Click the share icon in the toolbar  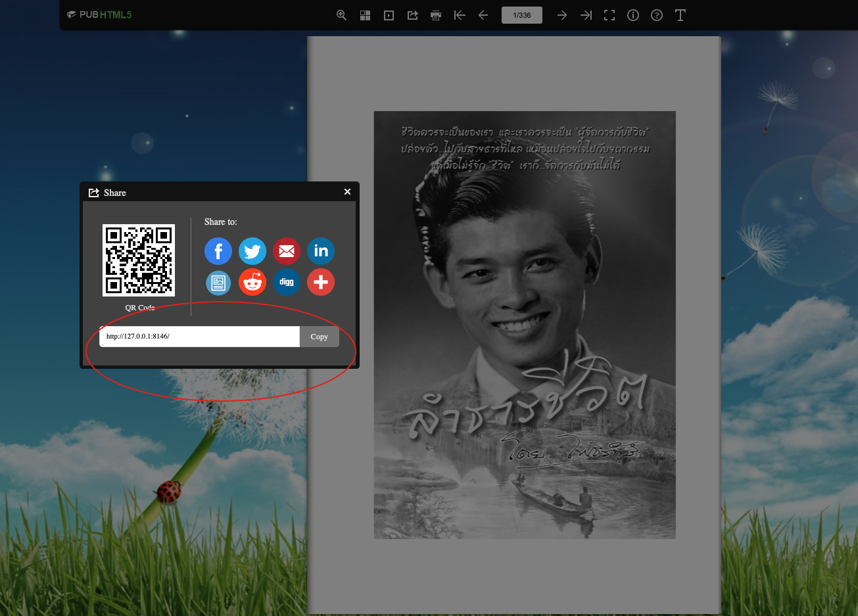[x=413, y=15]
